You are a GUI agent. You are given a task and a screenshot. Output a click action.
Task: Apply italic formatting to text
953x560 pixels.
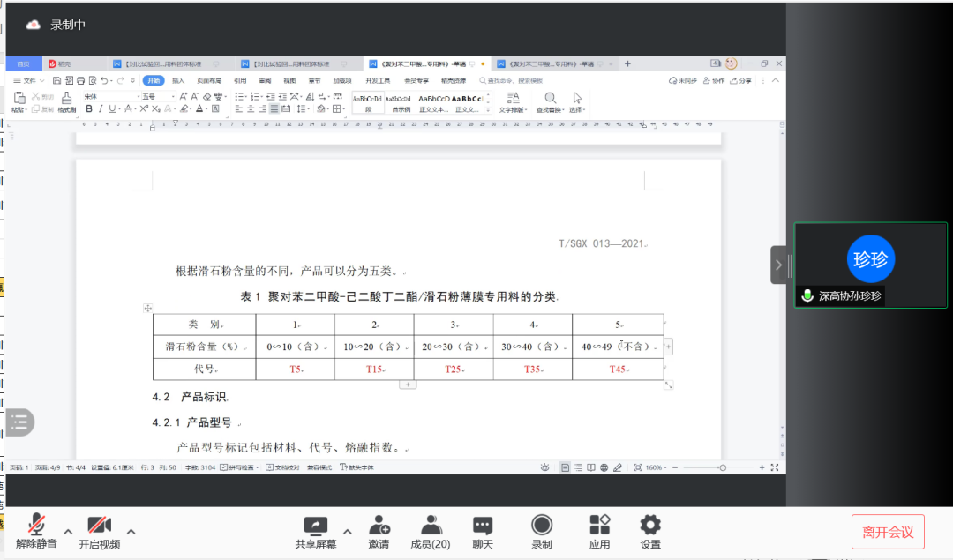(x=99, y=109)
